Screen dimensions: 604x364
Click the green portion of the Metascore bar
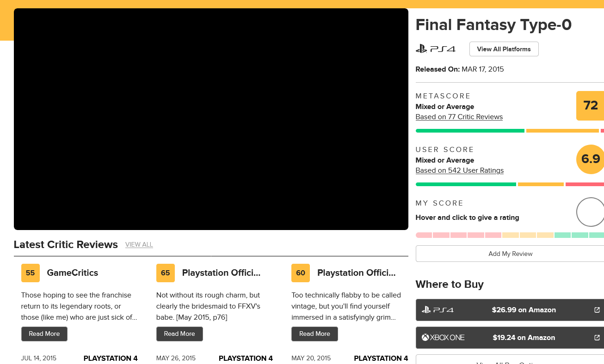coord(470,131)
